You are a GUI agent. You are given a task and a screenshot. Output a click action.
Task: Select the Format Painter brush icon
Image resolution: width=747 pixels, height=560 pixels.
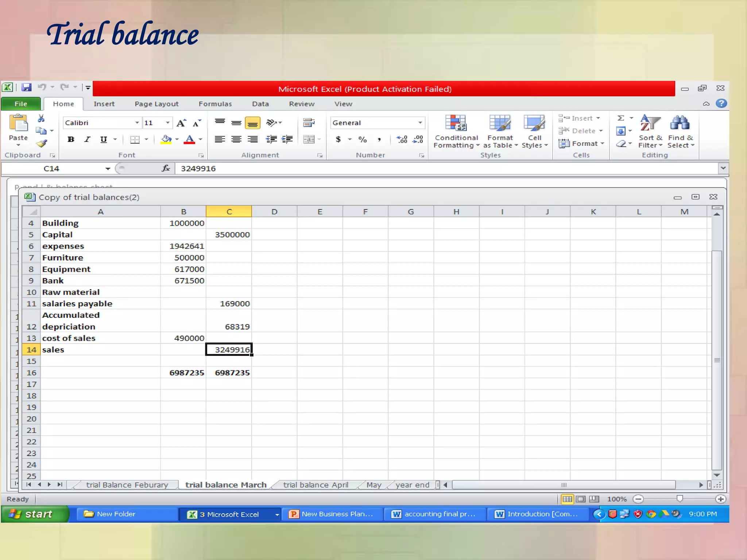point(42,143)
